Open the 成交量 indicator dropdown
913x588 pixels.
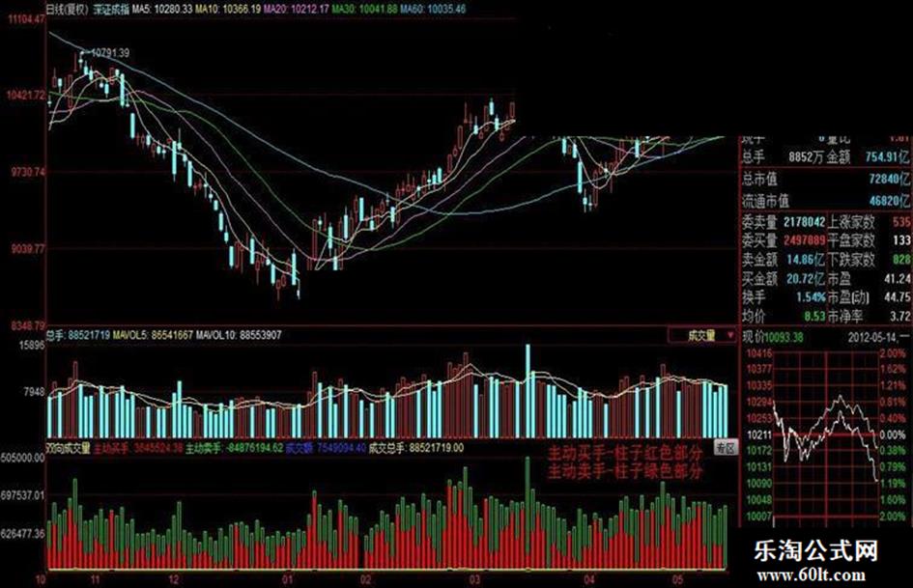[701, 335]
